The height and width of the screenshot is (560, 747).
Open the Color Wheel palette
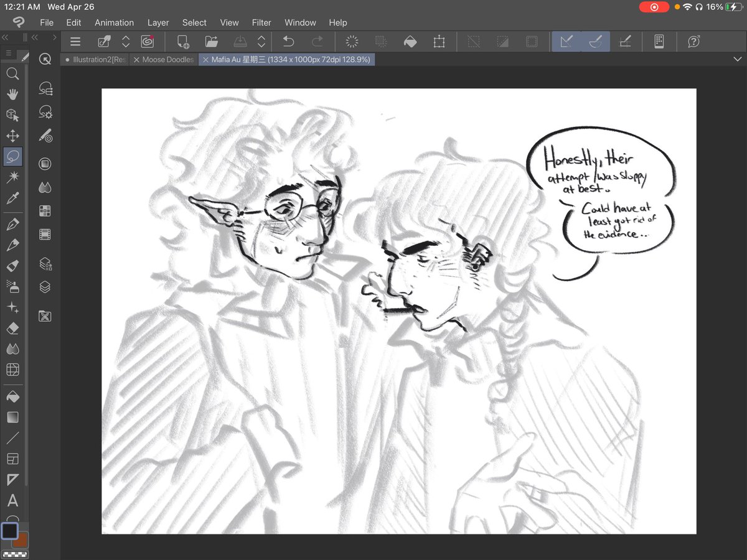point(45,164)
